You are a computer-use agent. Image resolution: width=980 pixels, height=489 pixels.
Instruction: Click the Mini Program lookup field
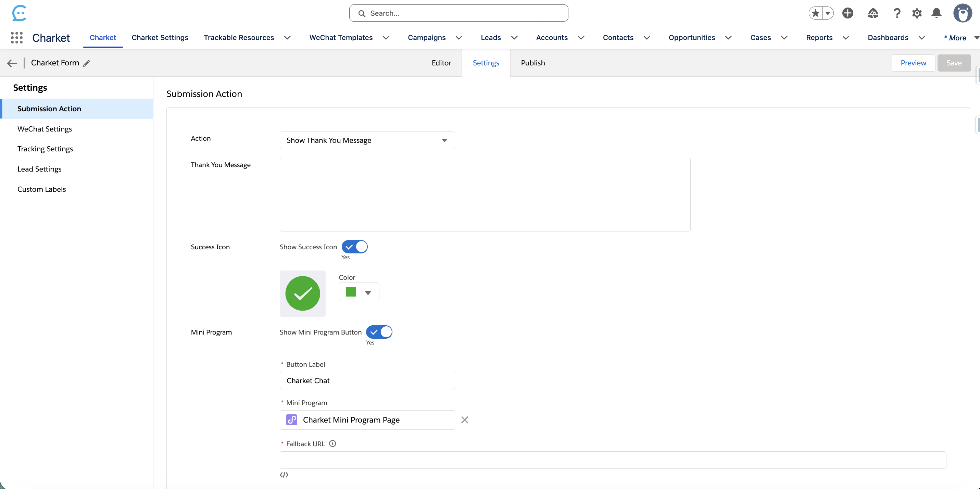coord(367,420)
